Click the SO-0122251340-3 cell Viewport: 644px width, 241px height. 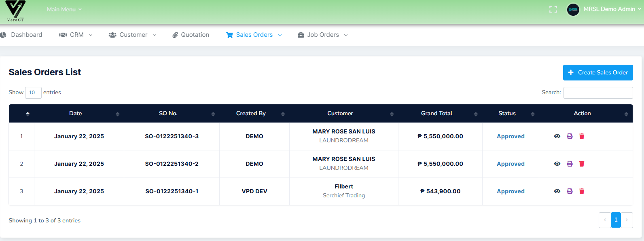click(x=172, y=136)
